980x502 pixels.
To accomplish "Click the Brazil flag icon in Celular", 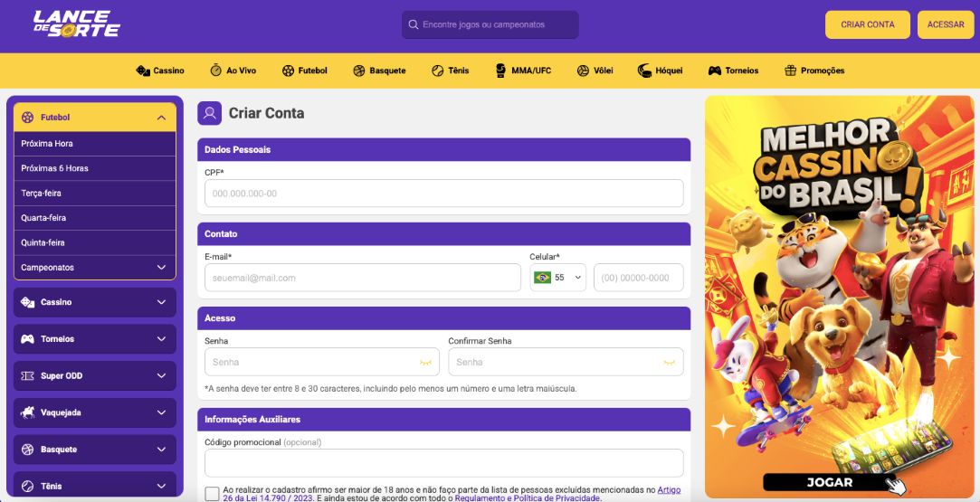I will 543,278.
